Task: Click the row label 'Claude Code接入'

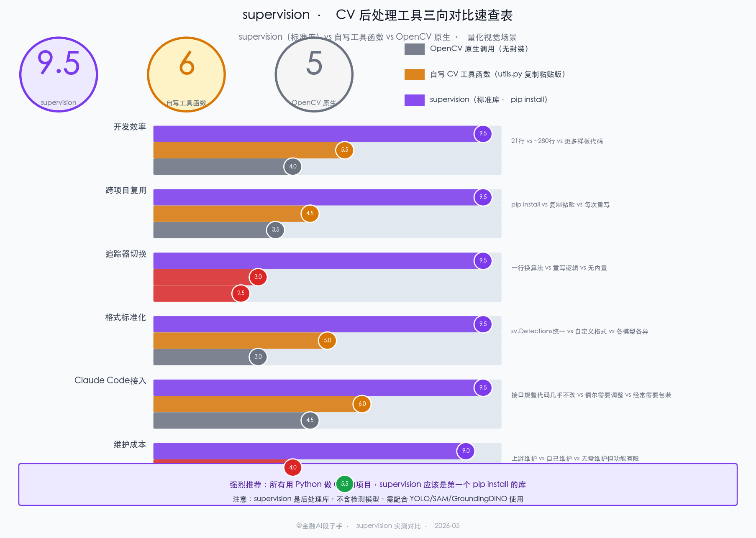Action: [x=110, y=380]
